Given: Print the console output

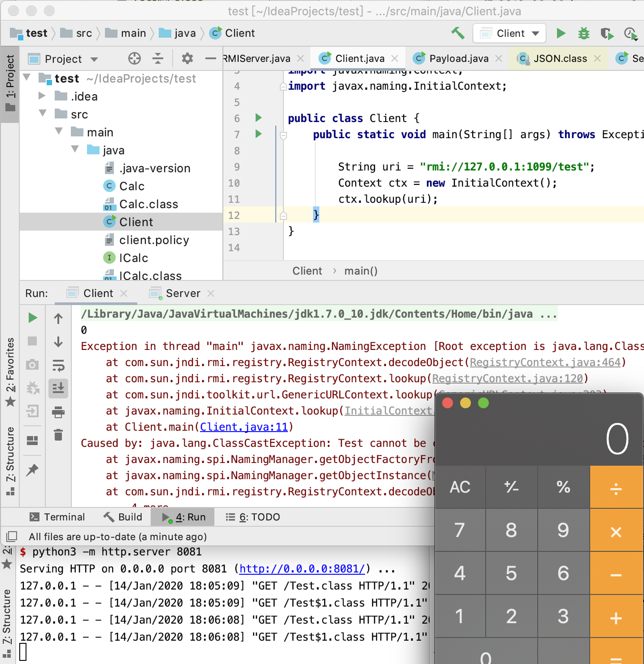Looking at the screenshot, I should 58,412.
